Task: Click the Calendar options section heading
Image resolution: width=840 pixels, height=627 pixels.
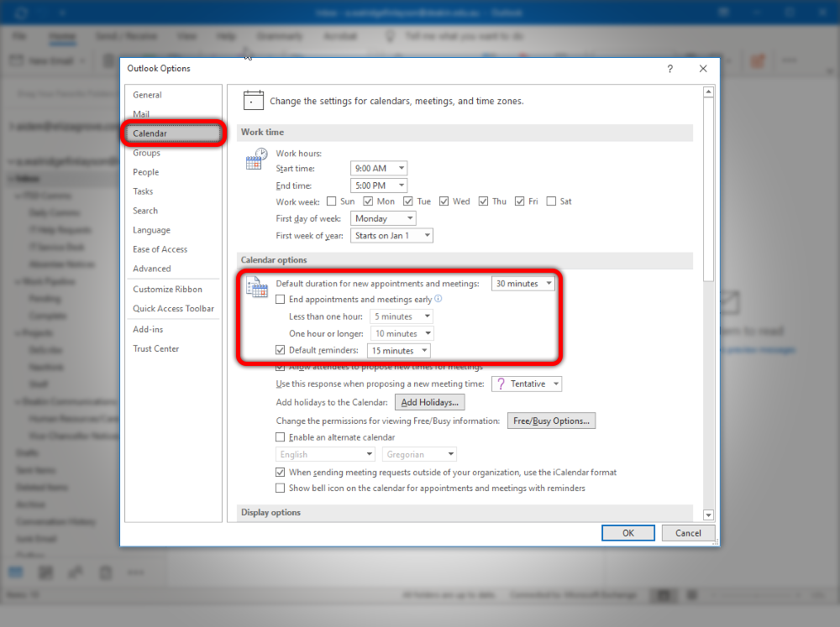Action: click(274, 259)
